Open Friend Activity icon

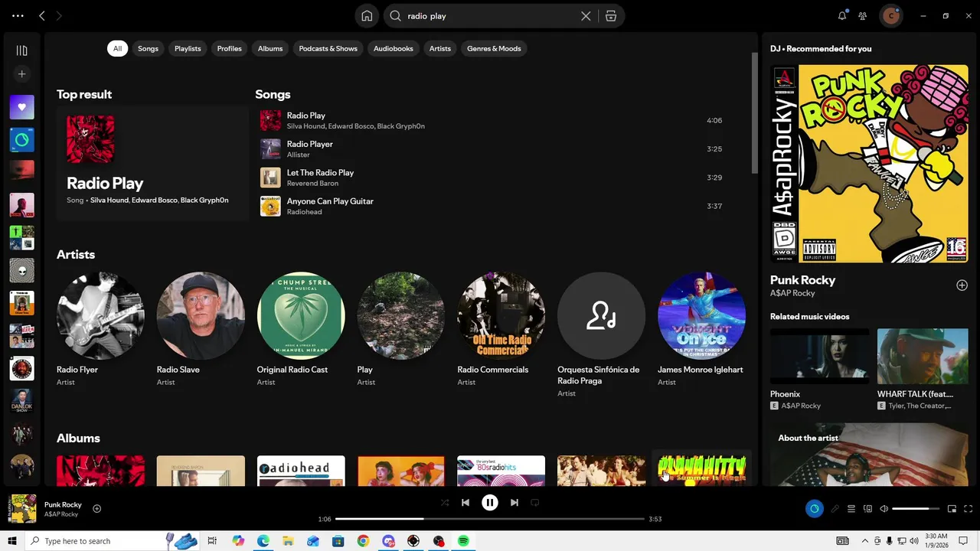click(863, 16)
